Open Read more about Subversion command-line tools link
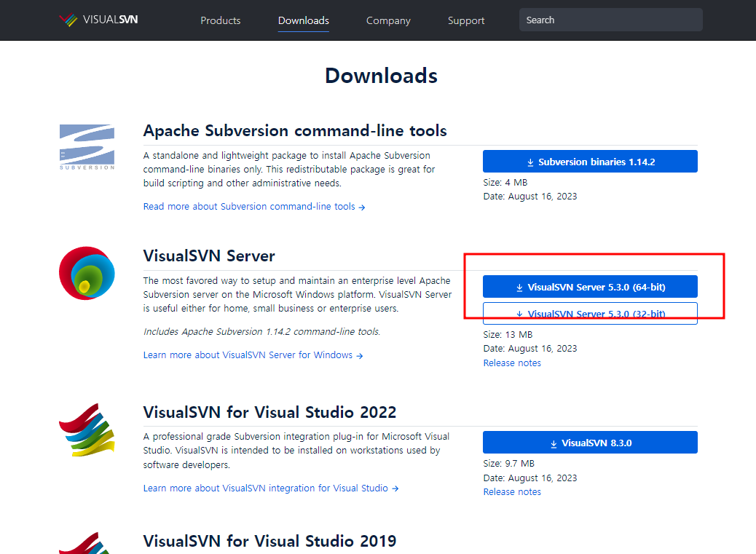The width and height of the screenshot is (756, 554). tap(254, 207)
